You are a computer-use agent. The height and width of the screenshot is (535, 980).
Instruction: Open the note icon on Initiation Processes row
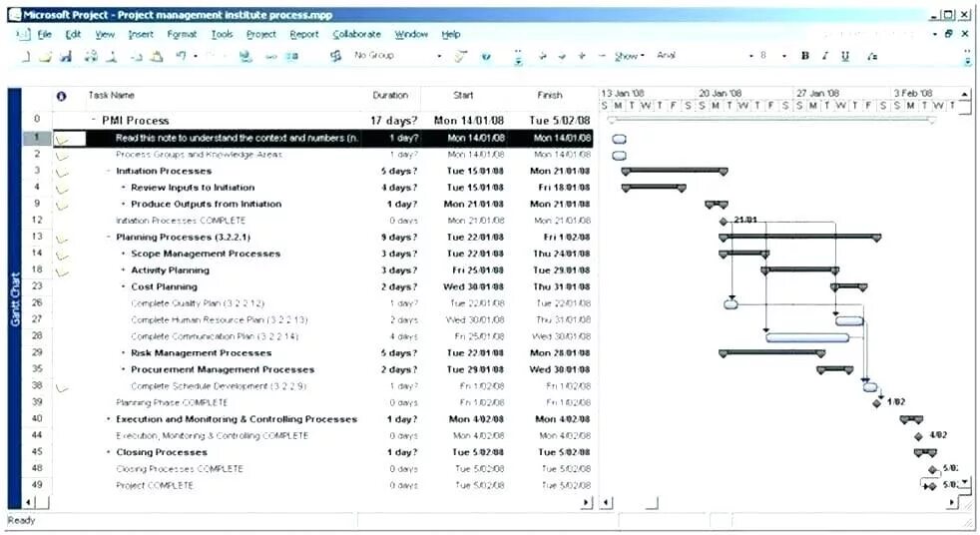(x=62, y=173)
